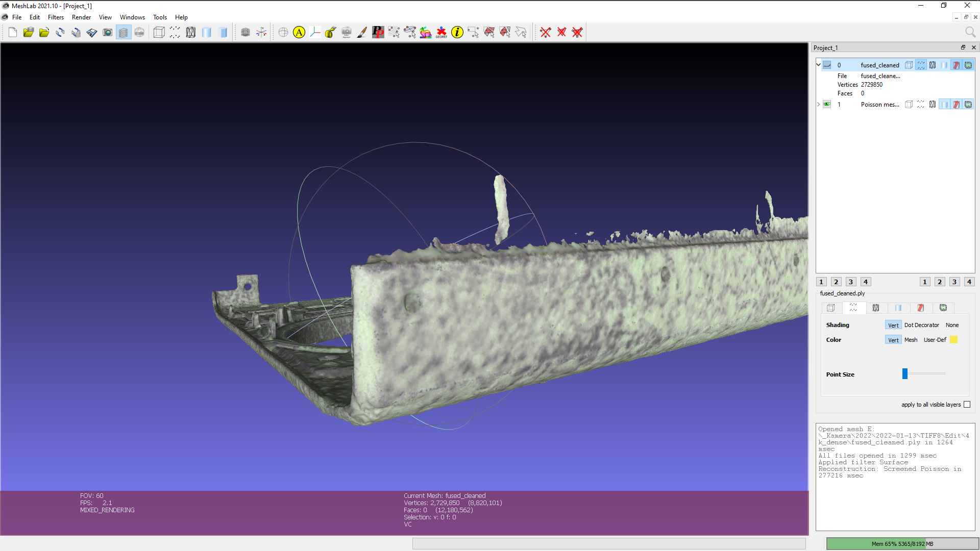Image resolution: width=980 pixels, height=551 pixels.
Task: Toggle visibility of fused_cleaned layer
Action: coord(827,65)
